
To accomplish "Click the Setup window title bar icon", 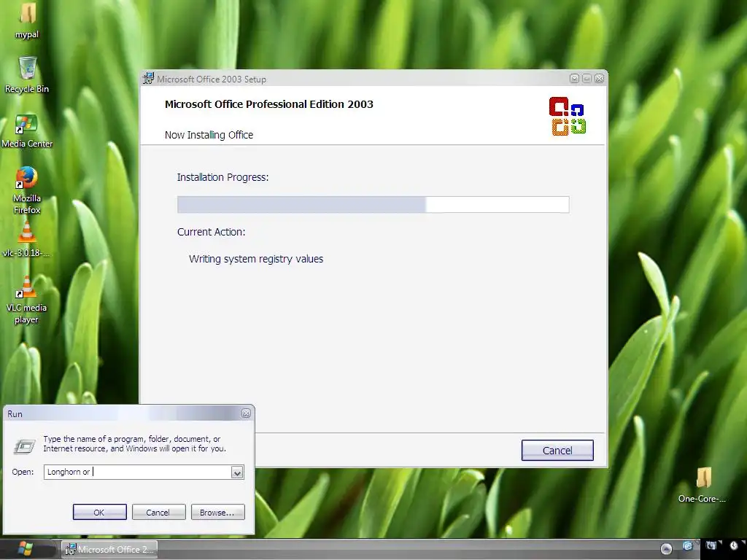I will (x=149, y=78).
